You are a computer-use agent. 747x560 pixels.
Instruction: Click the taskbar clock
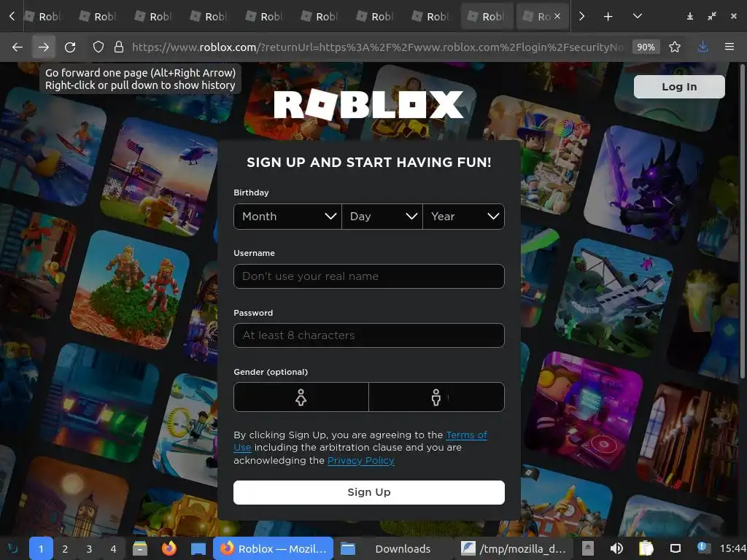[732, 548]
